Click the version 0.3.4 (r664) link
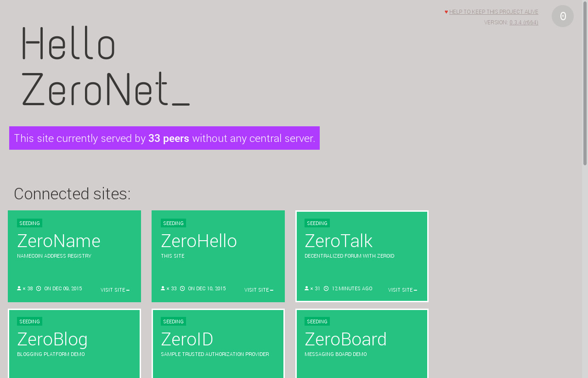588x378 pixels. click(524, 23)
